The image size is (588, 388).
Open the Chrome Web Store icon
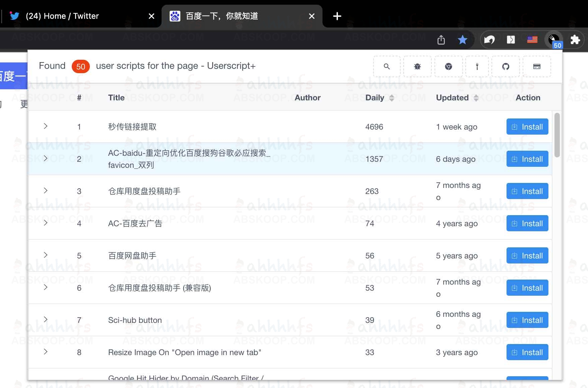pos(448,66)
